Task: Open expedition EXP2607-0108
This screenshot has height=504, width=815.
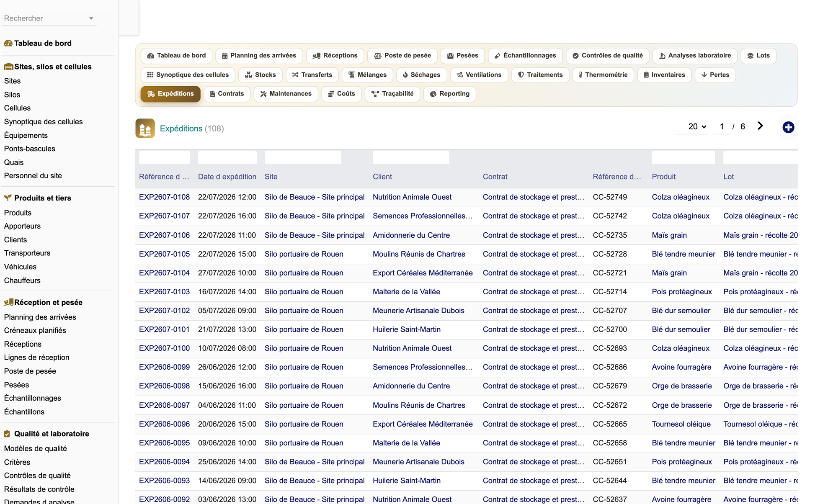Action: (x=164, y=197)
